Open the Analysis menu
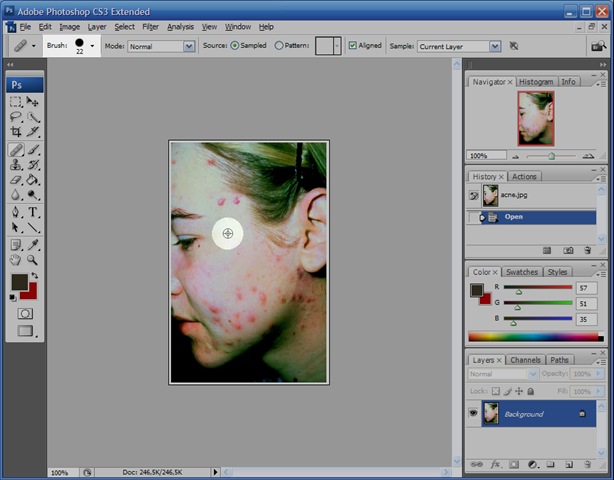This screenshot has width=614, height=480. [x=181, y=27]
